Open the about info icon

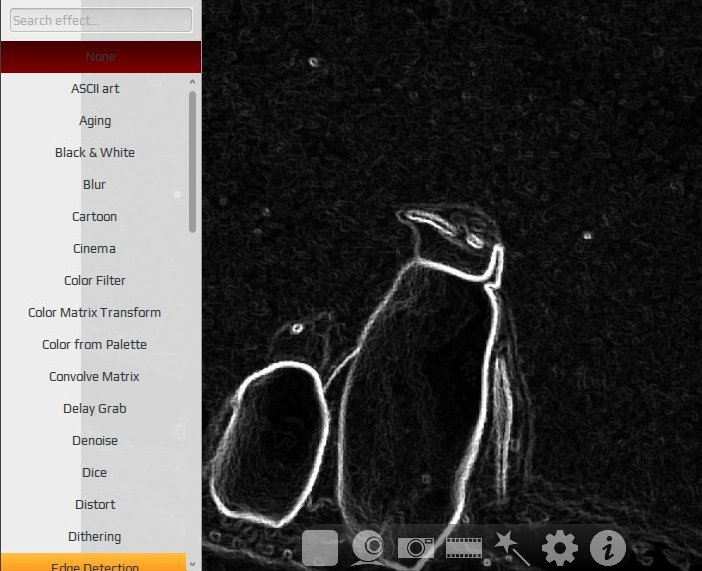click(608, 547)
